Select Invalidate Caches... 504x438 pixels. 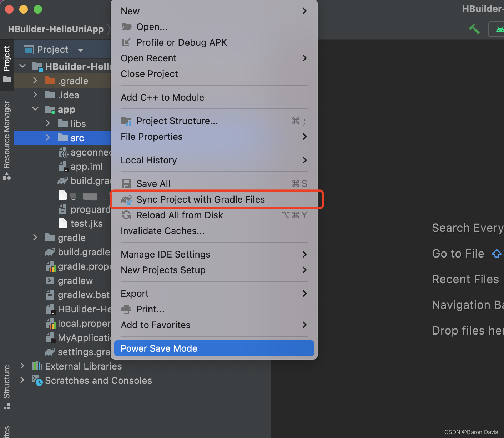pyautogui.click(x=214, y=231)
